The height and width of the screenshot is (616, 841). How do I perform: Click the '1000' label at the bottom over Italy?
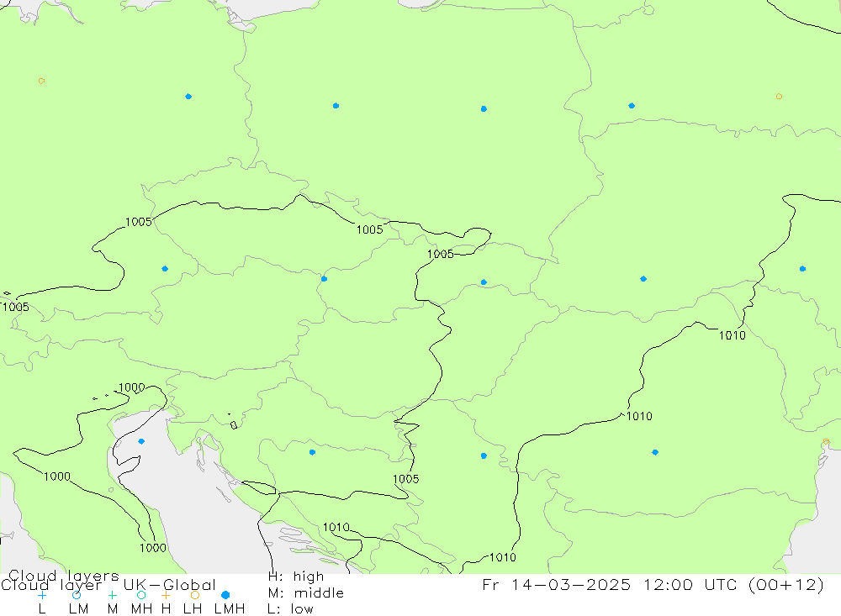pyautogui.click(x=153, y=548)
